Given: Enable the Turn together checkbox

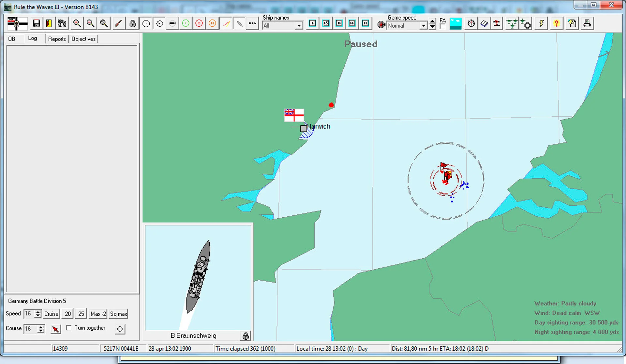Looking at the screenshot, I should coord(68,328).
